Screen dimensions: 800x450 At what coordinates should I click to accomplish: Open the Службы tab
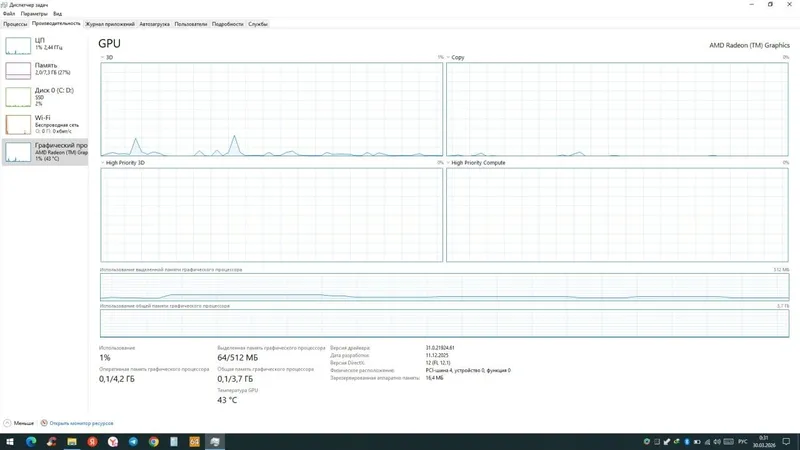[258, 24]
